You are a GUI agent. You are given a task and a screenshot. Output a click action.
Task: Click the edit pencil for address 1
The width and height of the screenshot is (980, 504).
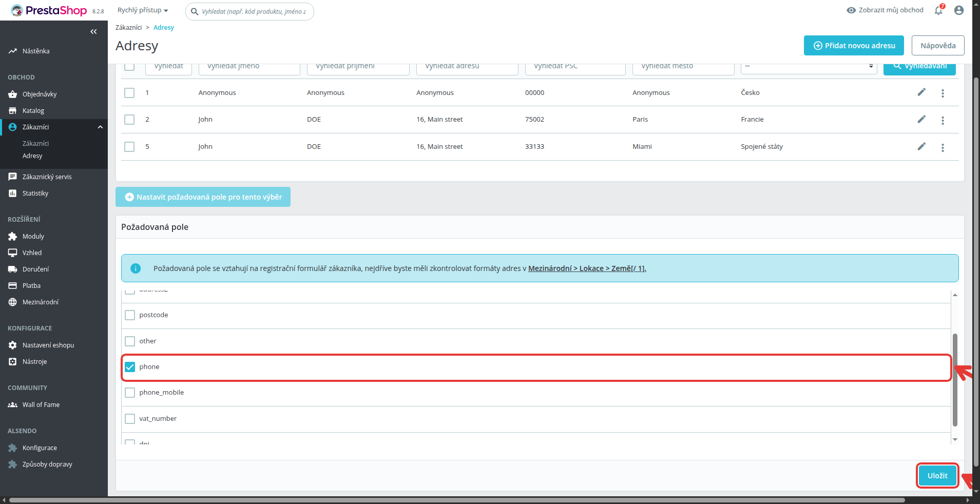pos(921,92)
